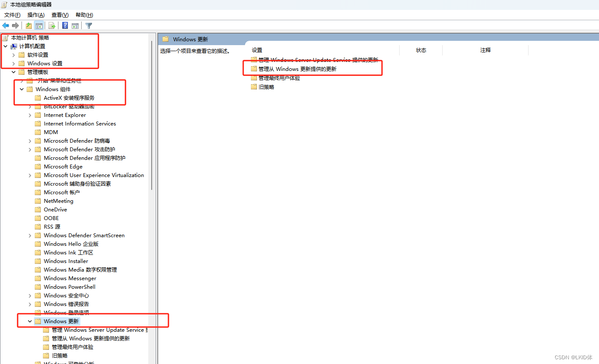
Task: Click the folder icon beside Windows Messenger
Action: tap(38, 278)
